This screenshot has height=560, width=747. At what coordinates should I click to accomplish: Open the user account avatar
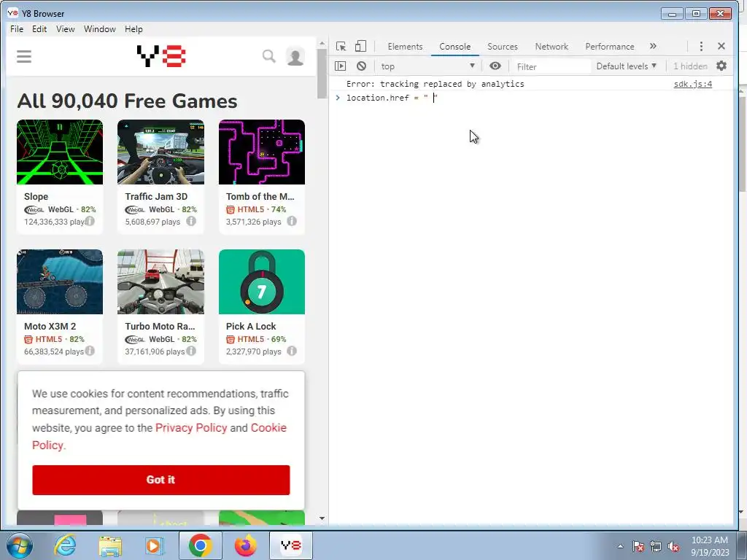[295, 57]
